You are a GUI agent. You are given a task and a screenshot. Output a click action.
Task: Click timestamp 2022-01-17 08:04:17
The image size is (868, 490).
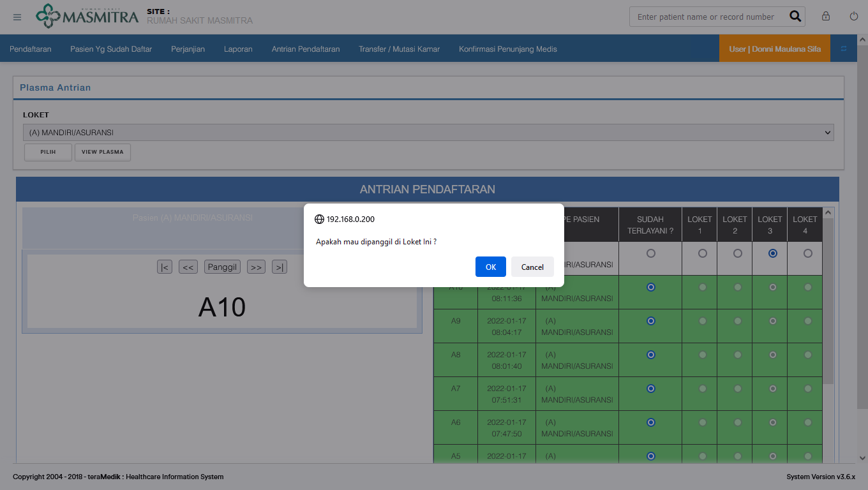[x=507, y=327]
